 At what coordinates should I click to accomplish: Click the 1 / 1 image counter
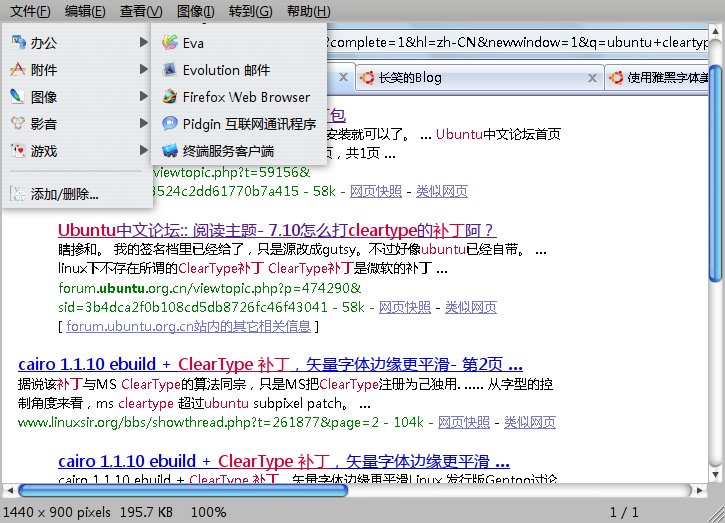point(624,512)
